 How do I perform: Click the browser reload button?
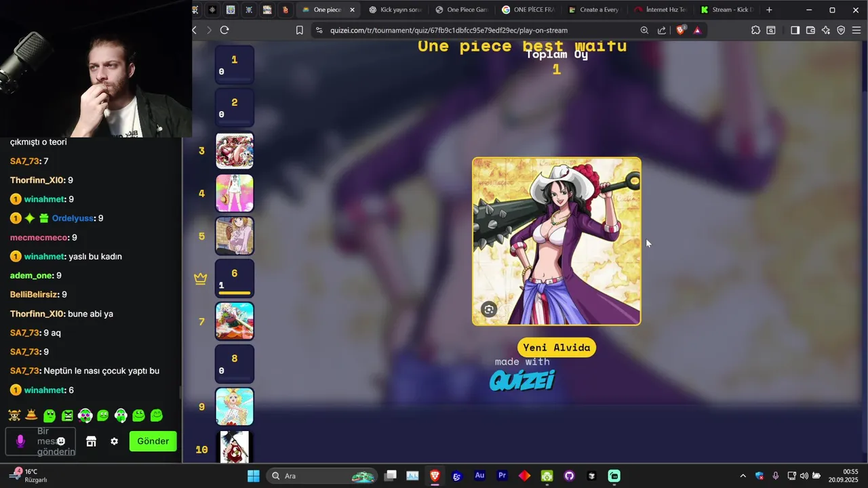224,30
